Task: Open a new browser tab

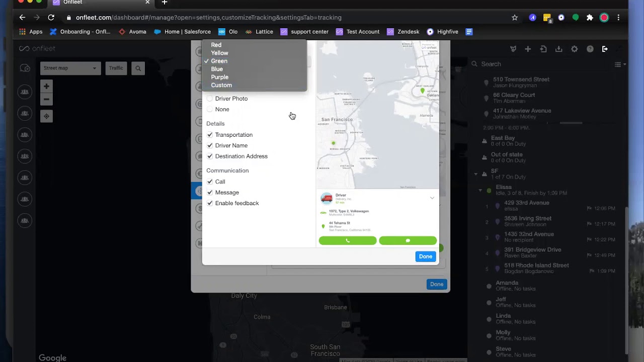Action: point(164,3)
